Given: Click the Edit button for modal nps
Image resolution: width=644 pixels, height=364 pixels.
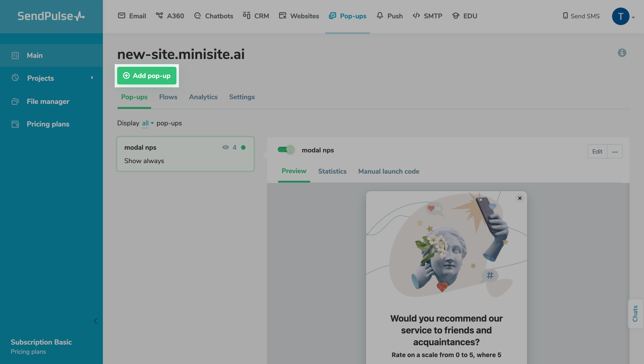Looking at the screenshot, I should [597, 151].
